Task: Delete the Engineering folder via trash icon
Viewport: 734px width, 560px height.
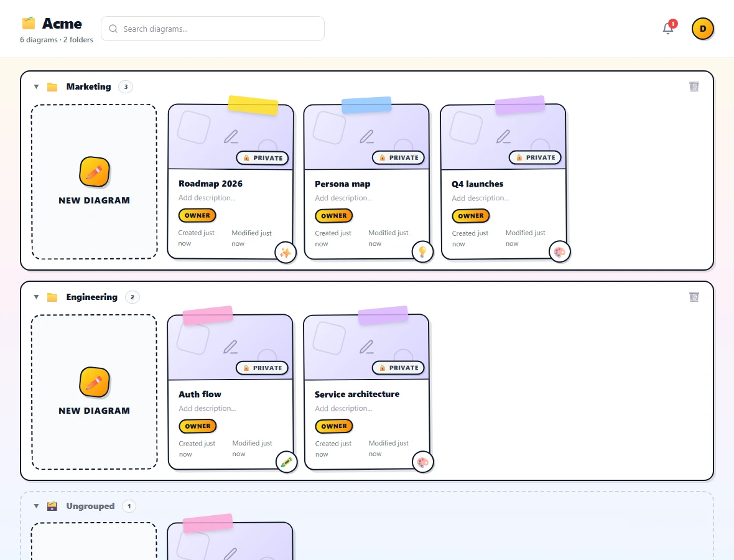Action: point(694,297)
